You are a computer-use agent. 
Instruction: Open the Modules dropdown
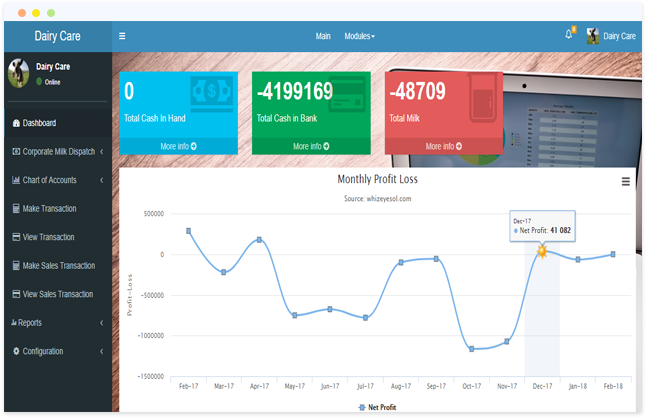coord(360,36)
